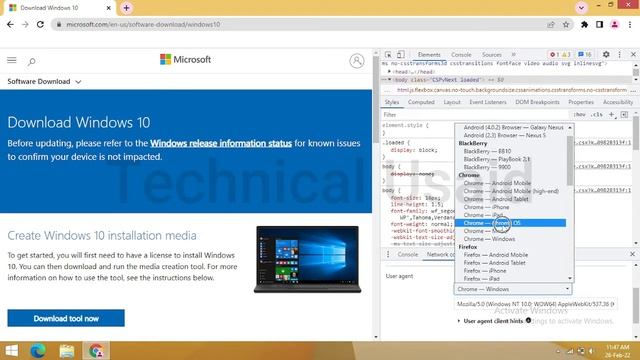Open the drawer's three-dot menu
640x360 pixels.
click(x=388, y=254)
